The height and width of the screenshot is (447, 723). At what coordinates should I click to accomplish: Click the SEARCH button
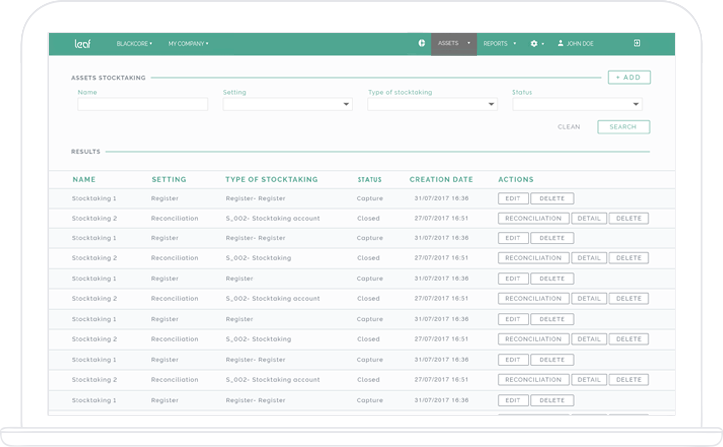tap(623, 127)
